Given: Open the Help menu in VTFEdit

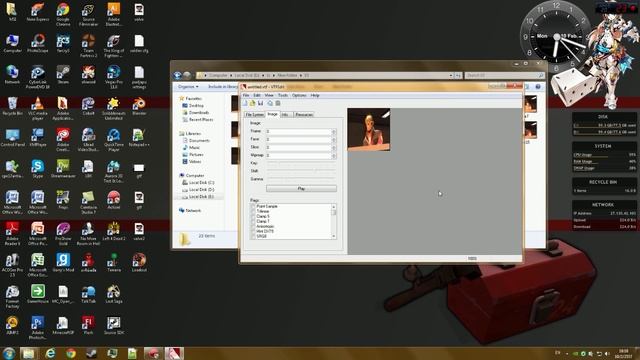Looking at the screenshot, I should 315,96.
